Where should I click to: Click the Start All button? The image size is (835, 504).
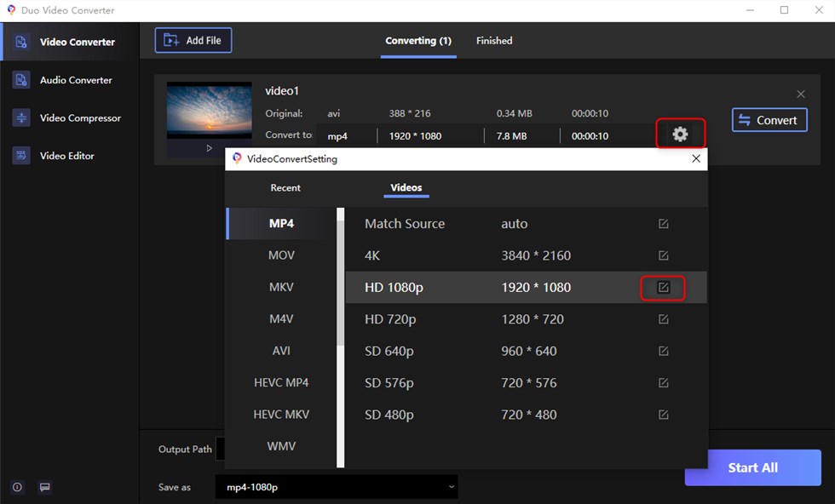coord(753,467)
